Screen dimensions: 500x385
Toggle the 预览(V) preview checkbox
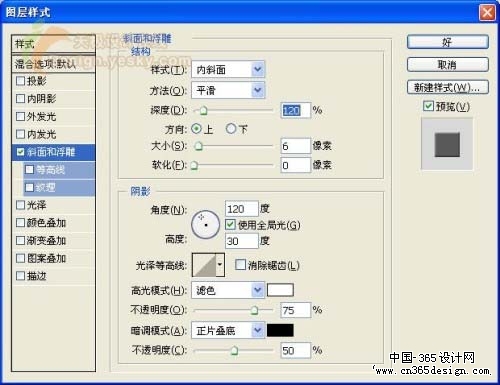point(428,106)
